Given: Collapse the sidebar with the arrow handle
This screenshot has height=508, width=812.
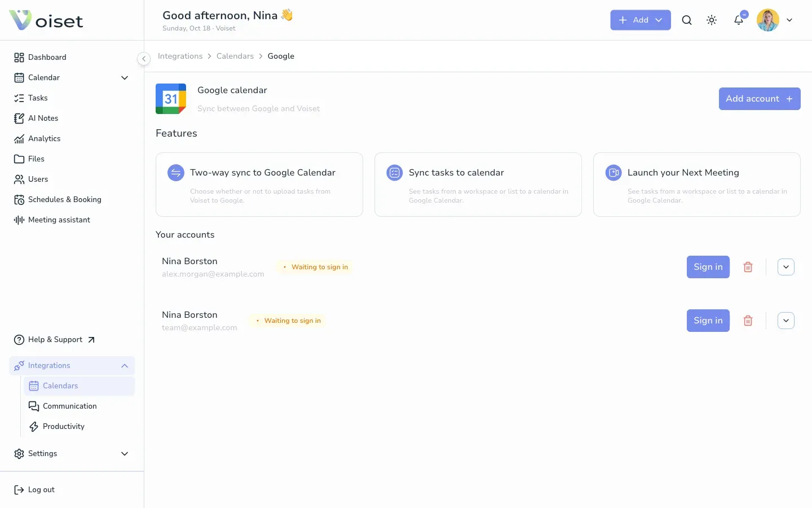Looking at the screenshot, I should click(x=144, y=59).
